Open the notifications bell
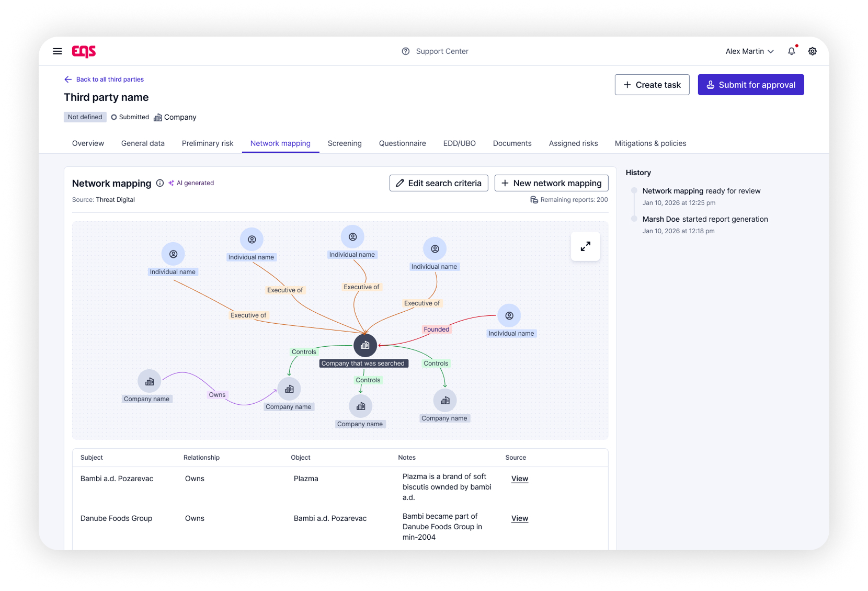 (x=792, y=51)
